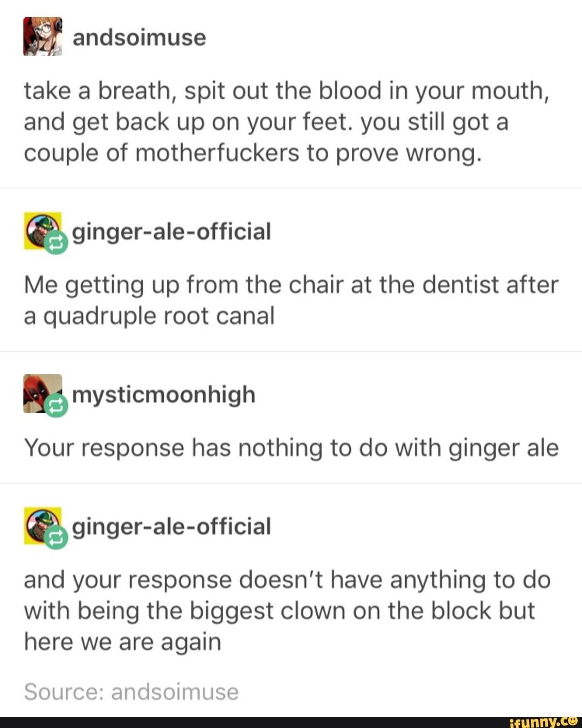Select the 'biggest clown on the block' reply
This screenshot has width=582, height=728.
[287, 611]
